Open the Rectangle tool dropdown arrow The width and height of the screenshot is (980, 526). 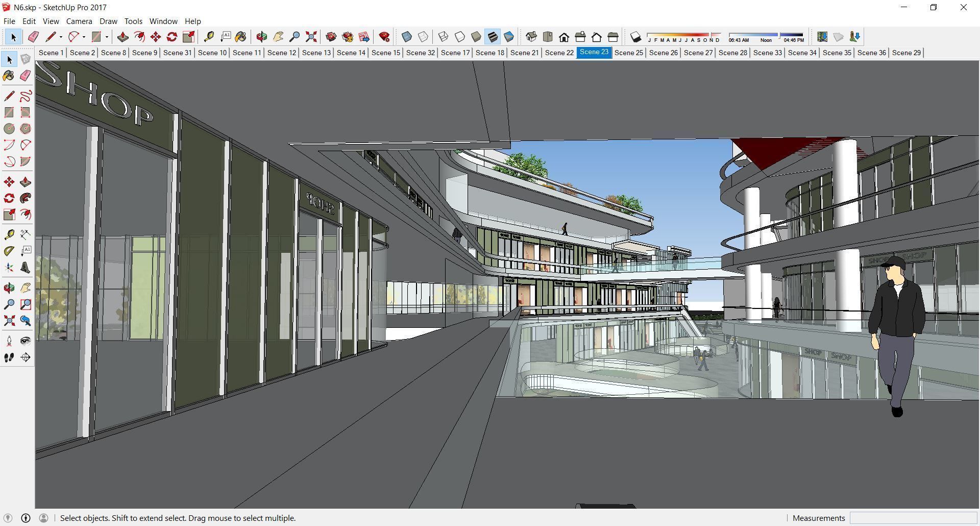[x=107, y=37]
